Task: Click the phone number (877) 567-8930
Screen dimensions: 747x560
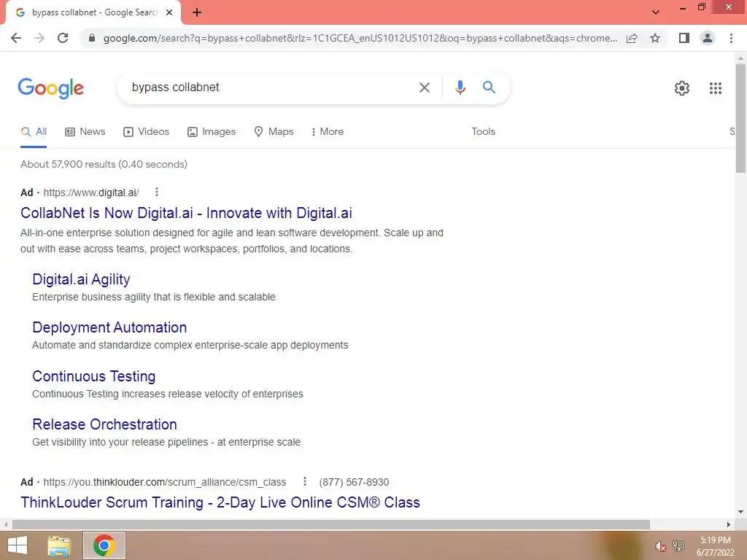Action: tap(354, 482)
